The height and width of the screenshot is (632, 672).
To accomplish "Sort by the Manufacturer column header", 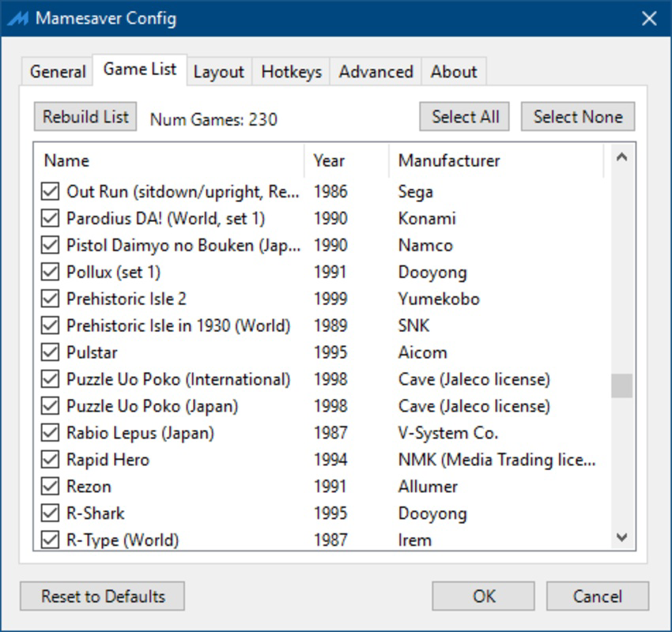I will coord(496,160).
